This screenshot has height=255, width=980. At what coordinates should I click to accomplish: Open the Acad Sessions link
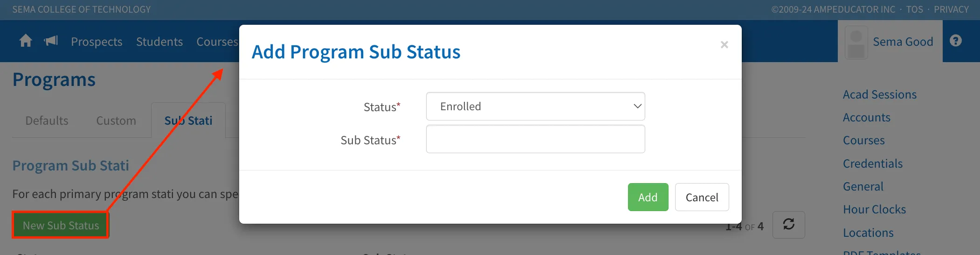(879, 94)
